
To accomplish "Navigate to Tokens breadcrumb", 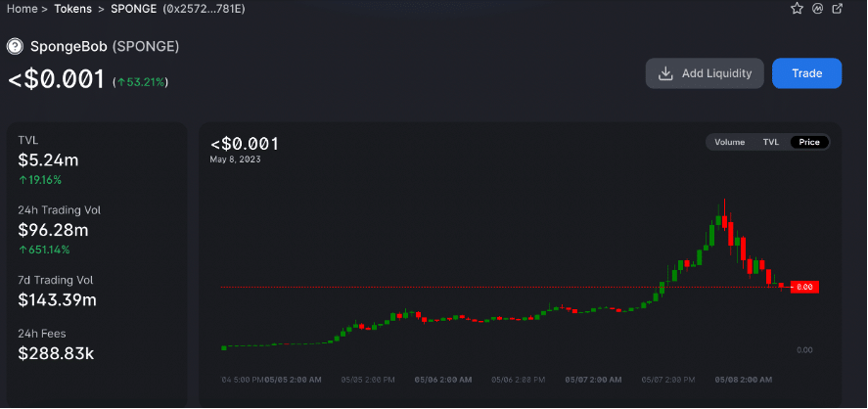I will (73, 9).
